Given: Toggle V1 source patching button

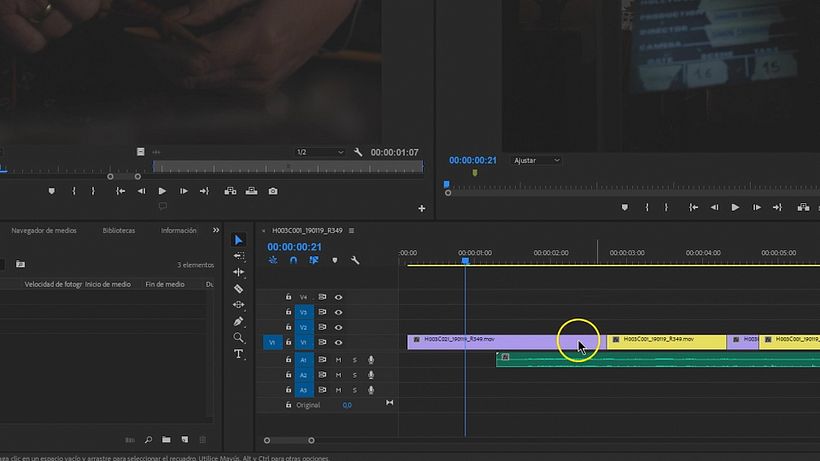Looking at the screenshot, I should [x=272, y=342].
